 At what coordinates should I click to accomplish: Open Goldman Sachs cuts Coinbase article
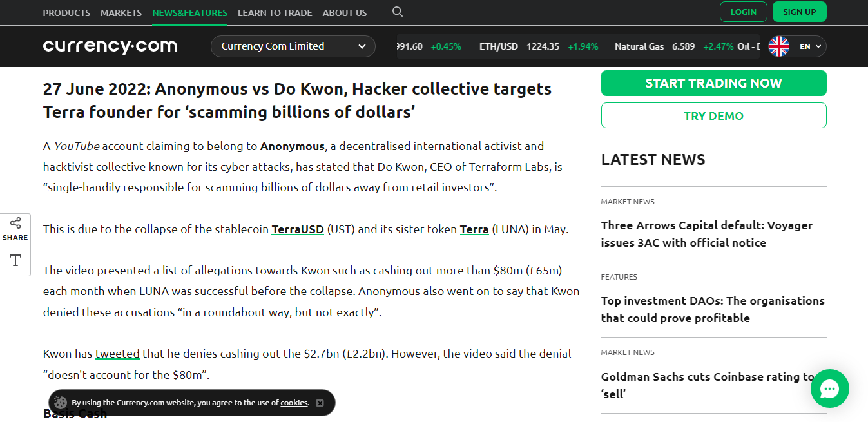click(x=708, y=385)
